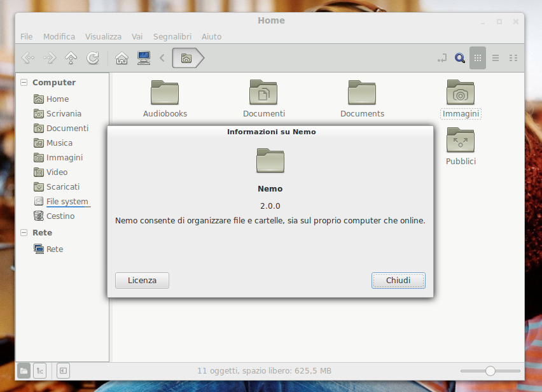Reload the current folder view

point(93,58)
